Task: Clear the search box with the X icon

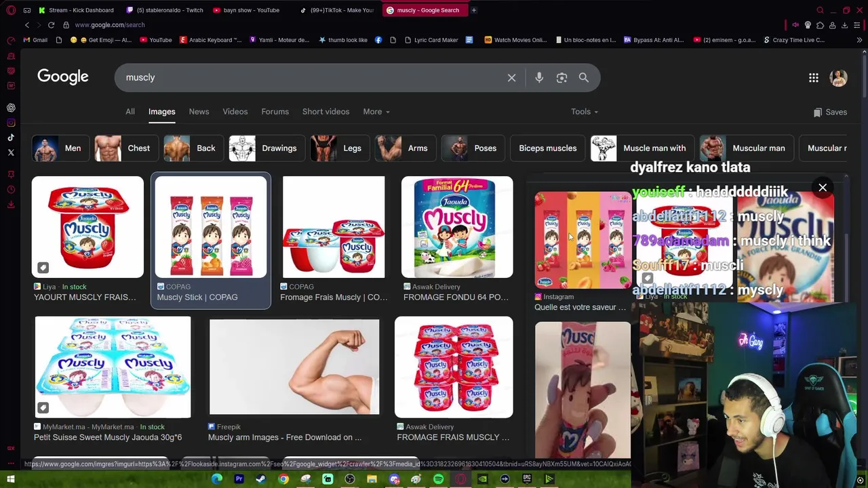Action: pyautogui.click(x=511, y=77)
